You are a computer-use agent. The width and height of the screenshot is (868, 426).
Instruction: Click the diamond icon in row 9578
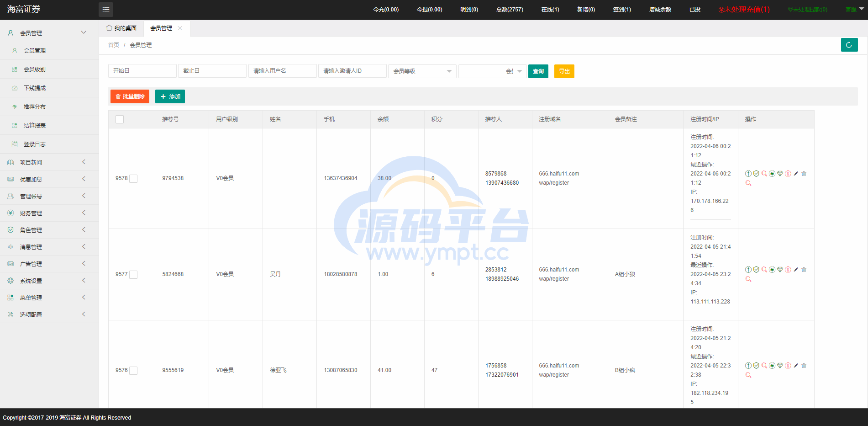coord(780,174)
